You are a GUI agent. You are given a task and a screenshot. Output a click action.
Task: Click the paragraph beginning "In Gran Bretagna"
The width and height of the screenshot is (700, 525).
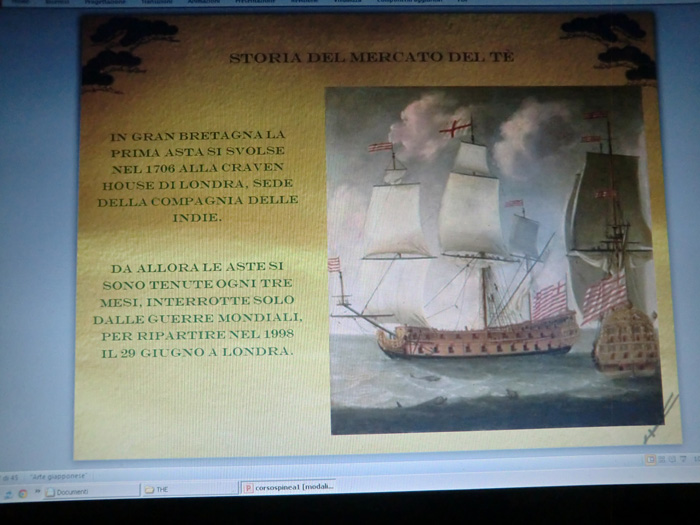196,176
